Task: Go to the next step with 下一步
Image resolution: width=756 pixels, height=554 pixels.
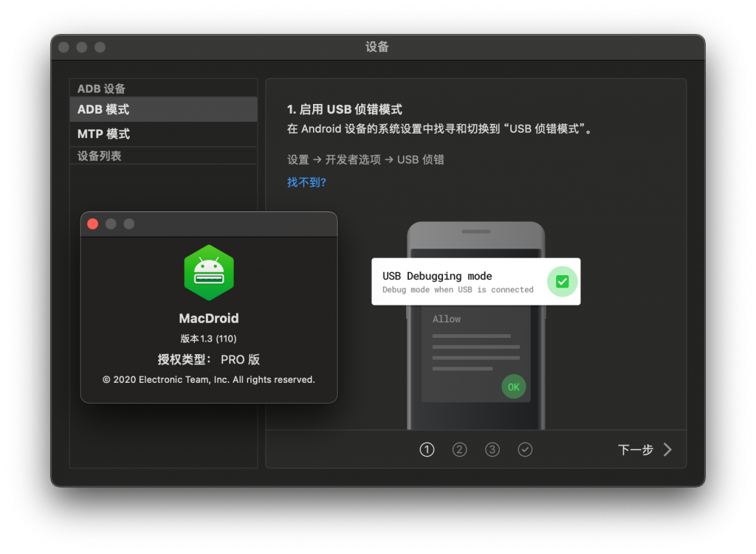Action: click(x=645, y=449)
